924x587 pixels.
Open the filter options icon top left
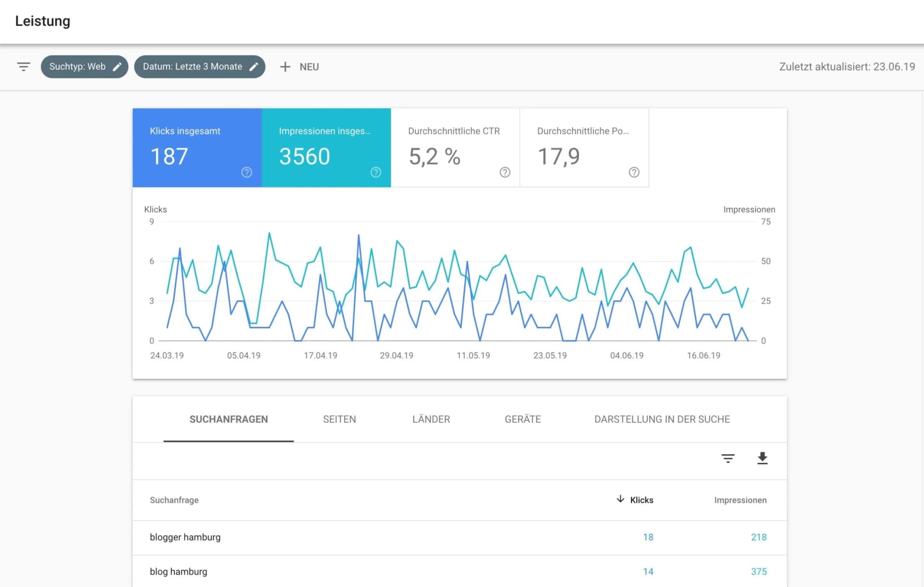click(24, 67)
